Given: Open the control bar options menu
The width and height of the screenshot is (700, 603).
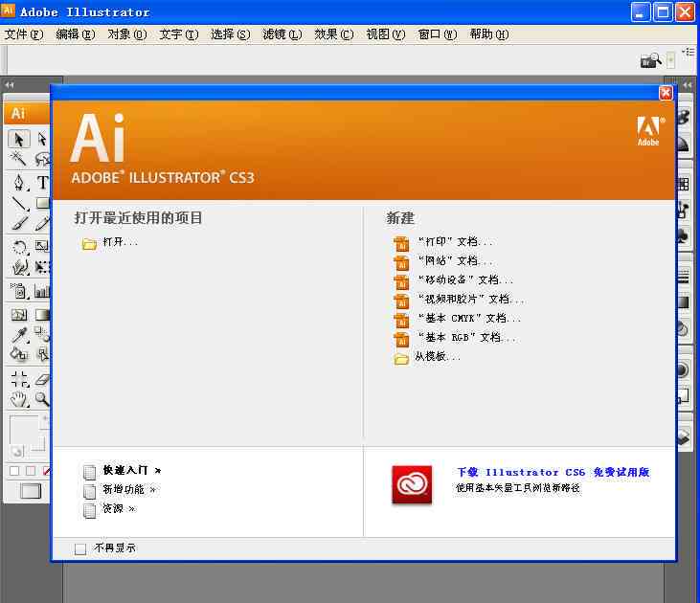Looking at the screenshot, I should point(689,53).
